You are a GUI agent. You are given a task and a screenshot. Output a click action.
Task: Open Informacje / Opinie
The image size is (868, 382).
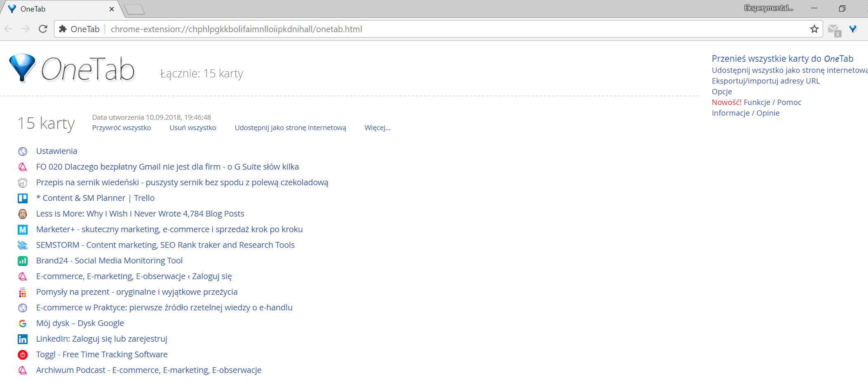click(x=746, y=113)
